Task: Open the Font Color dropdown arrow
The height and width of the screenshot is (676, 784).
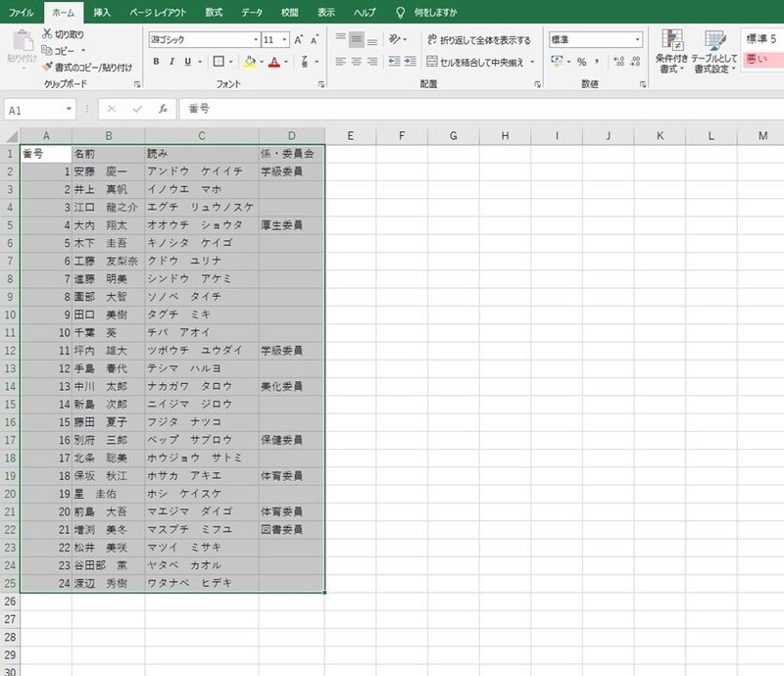Action: click(x=286, y=62)
